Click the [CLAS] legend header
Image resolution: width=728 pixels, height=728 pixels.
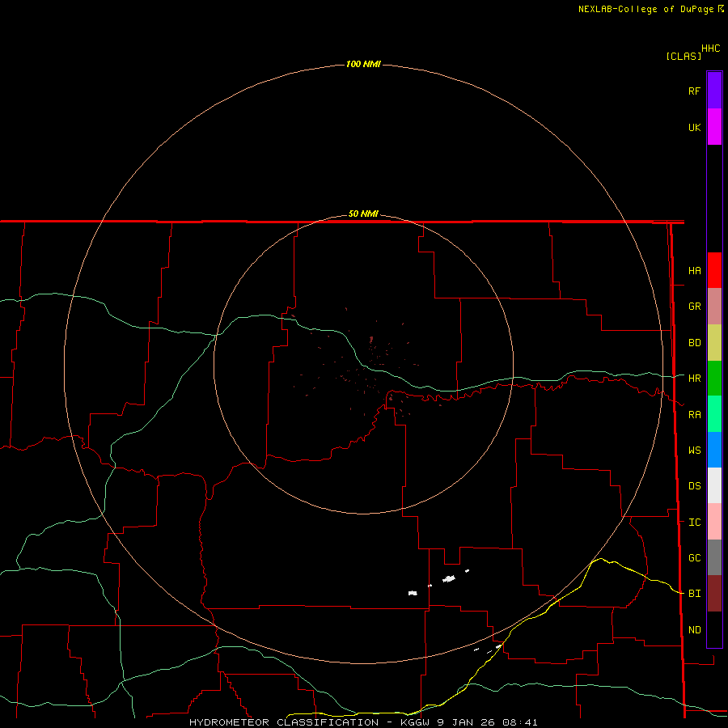tap(684, 56)
